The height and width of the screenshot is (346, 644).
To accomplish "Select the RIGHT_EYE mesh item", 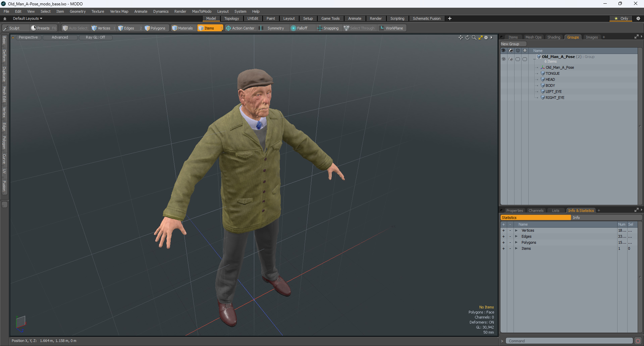I will coord(555,98).
